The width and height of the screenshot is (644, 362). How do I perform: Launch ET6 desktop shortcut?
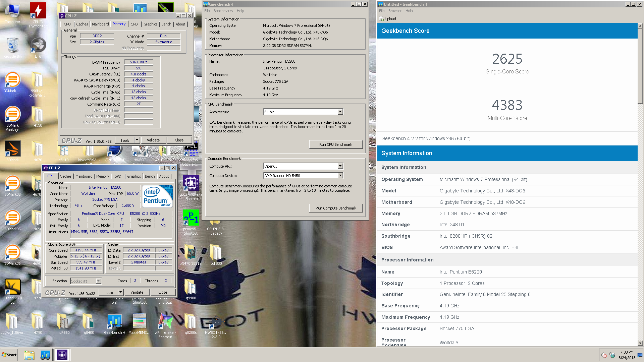tap(38, 48)
